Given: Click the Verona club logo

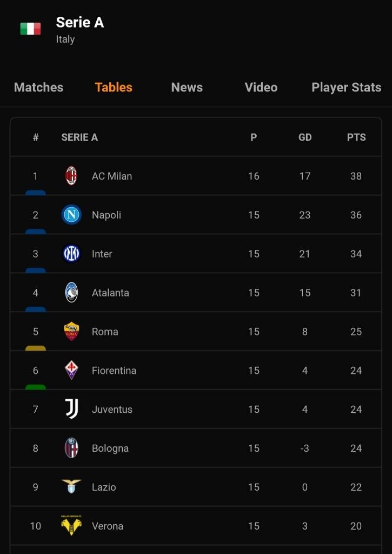Looking at the screenshot, I should [x=71, y=526].
